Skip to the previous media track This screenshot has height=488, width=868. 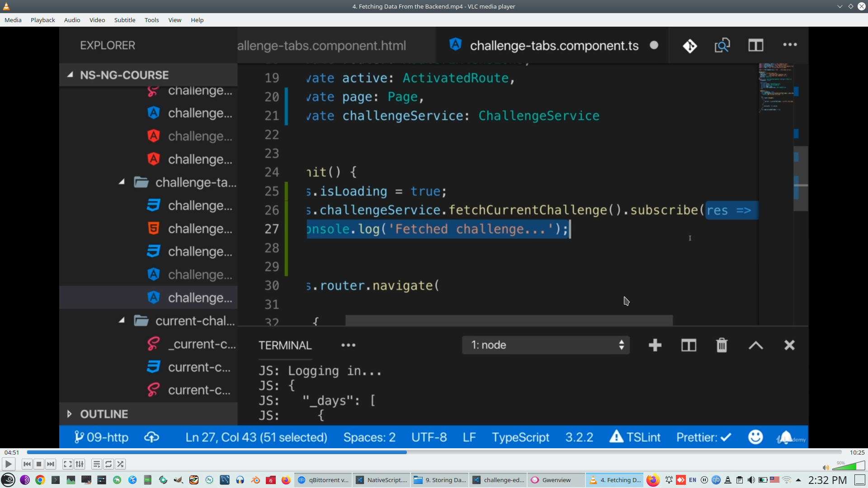(27, 464)
